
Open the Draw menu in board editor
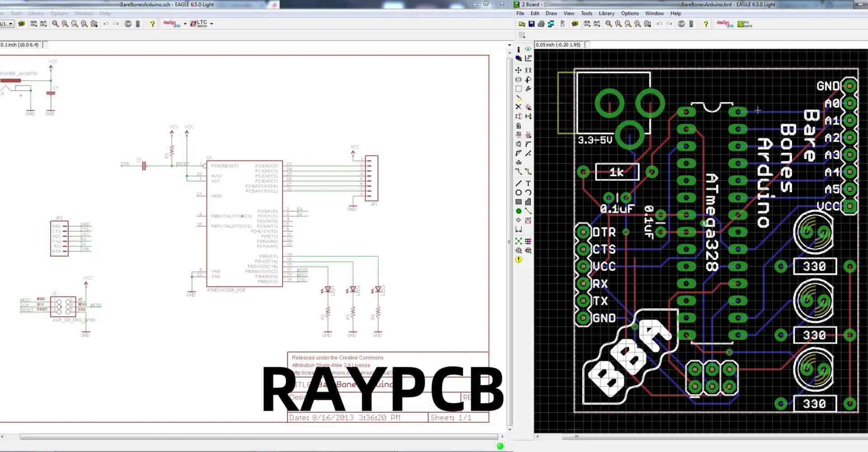(x=551, y=14)
